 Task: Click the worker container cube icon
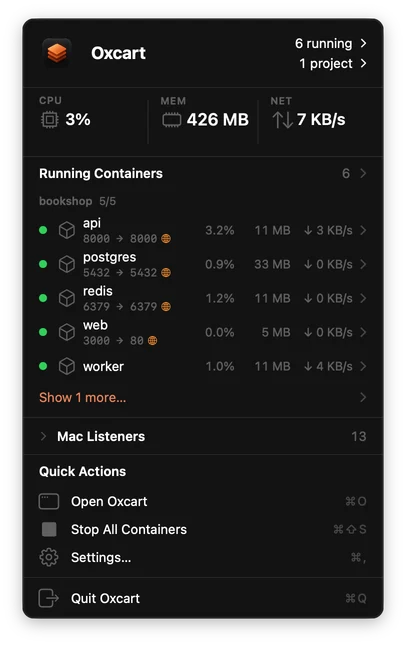[67, 366]
